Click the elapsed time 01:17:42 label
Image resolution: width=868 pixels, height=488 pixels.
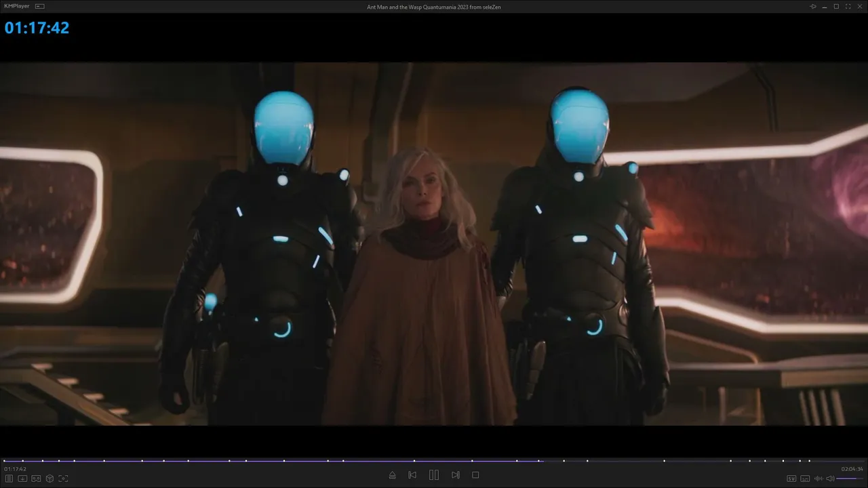click(15, 469)
